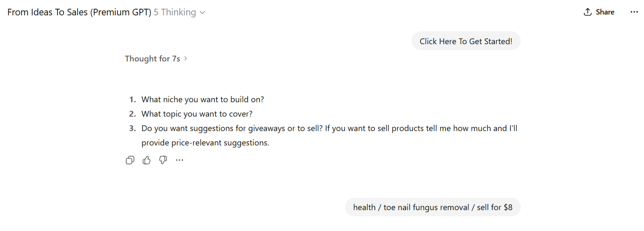Click the "What topic you want to cover?" line

point(196,114)
